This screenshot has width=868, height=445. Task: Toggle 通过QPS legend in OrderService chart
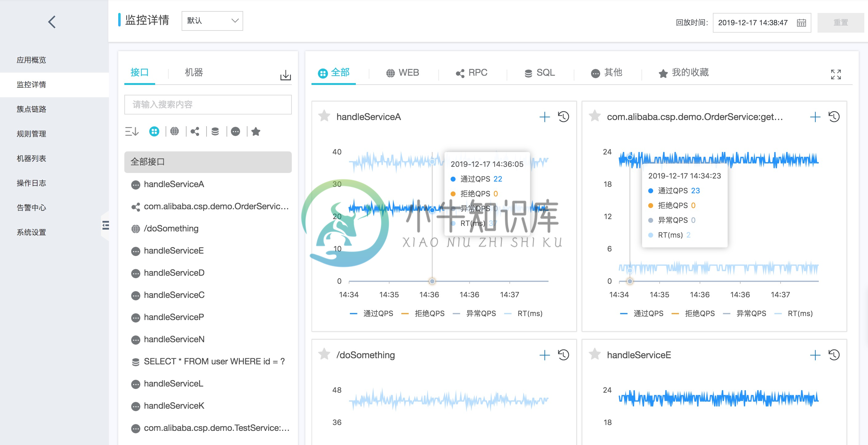[x=641, y=313]
